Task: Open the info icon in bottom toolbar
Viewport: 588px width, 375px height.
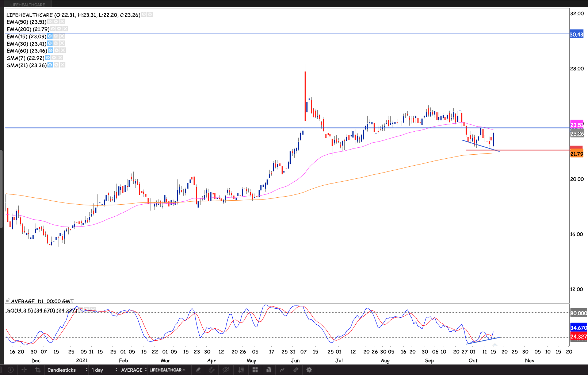Action: 11,370
